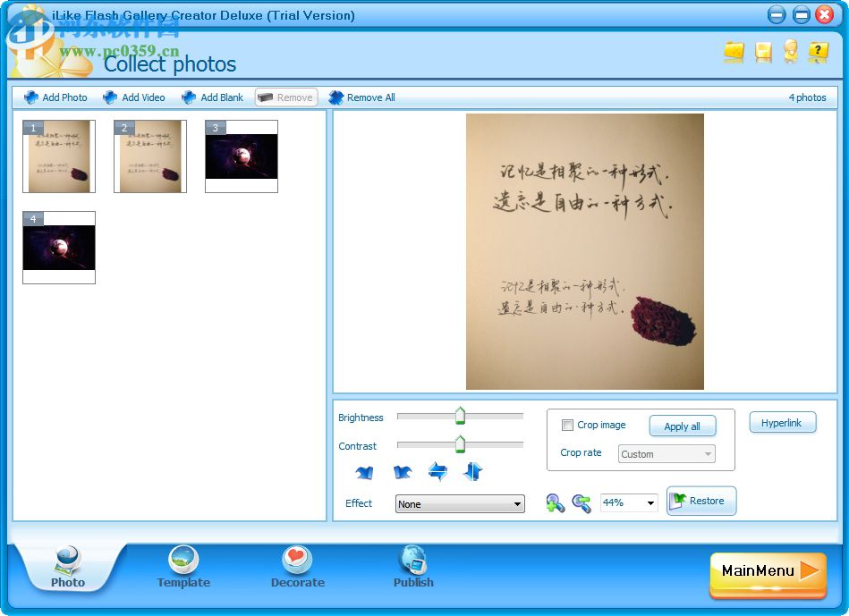
Task: Zoom out of the preview image
Action: tap(581, 503)
